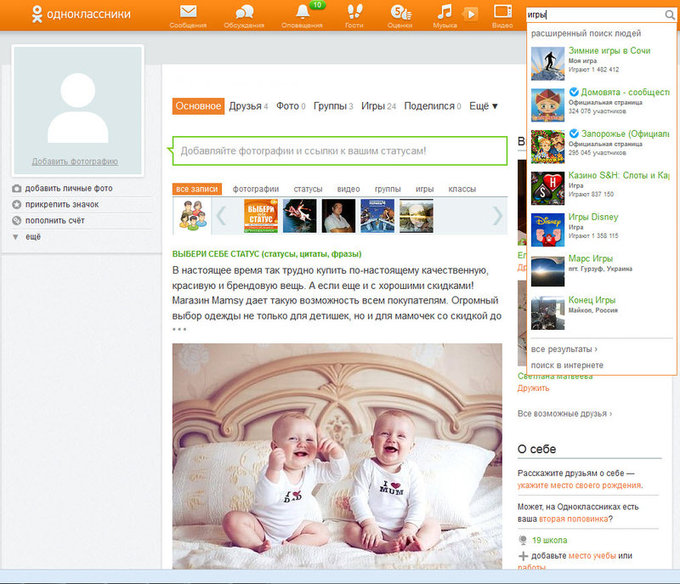Open the Марс Игры profile result
Viewport: 680px width, 584px height.
click(591, 259)
